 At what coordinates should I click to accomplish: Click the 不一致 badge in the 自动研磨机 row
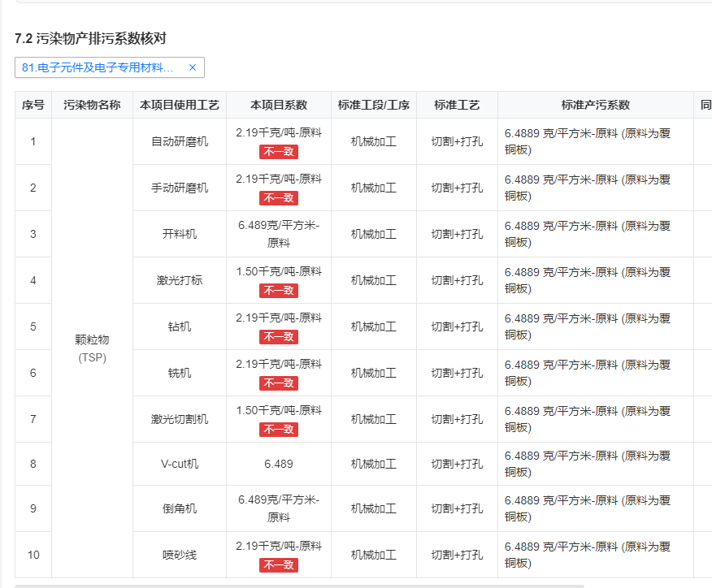[279, 152]
